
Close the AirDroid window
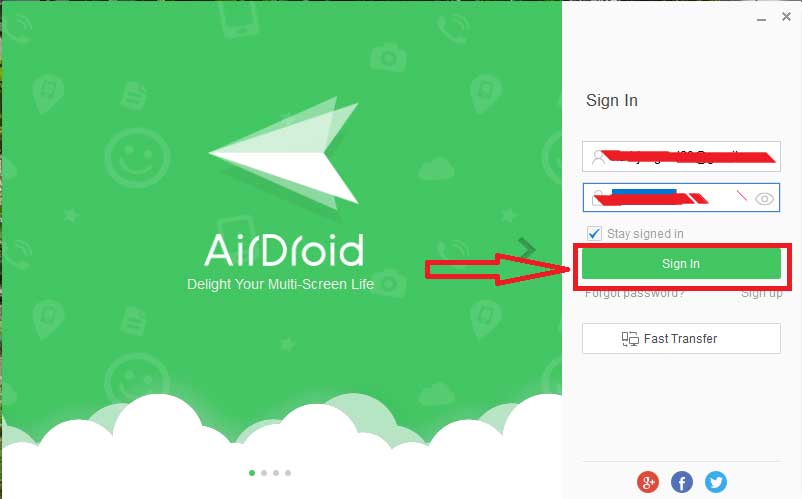pos(786,16)
